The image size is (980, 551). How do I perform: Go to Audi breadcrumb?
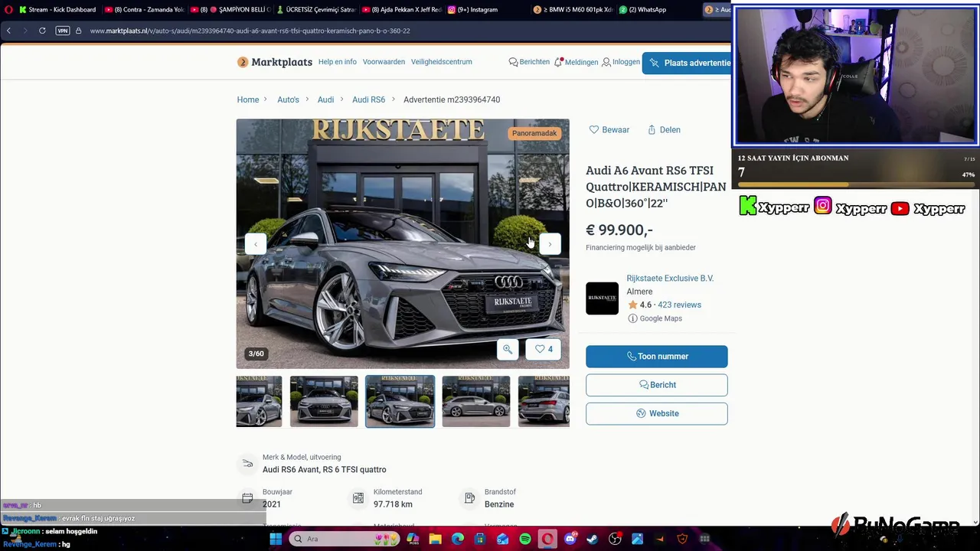pyautogui.click(x=325, y=99)
